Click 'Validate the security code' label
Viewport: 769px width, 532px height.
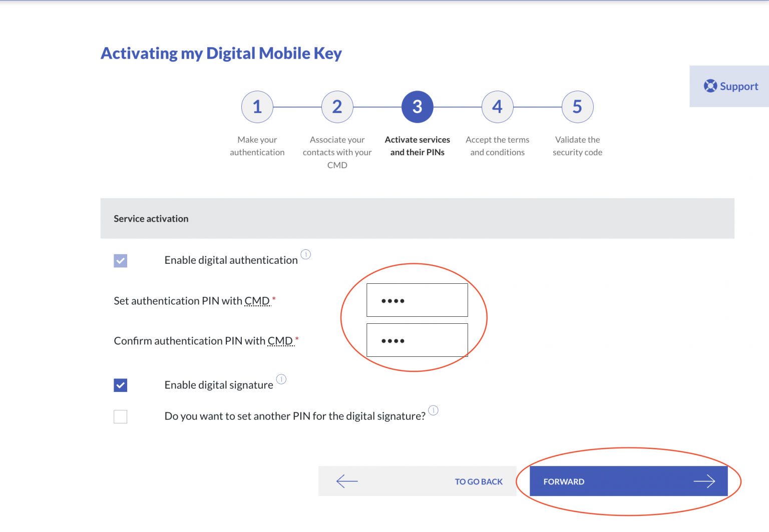pyautogui.click(x=578, y=146)
